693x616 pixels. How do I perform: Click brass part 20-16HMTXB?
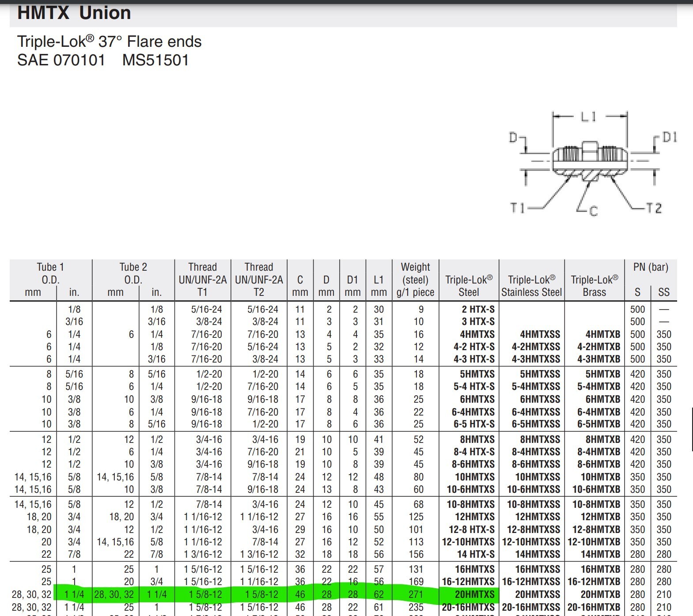(x=594, y=607)
